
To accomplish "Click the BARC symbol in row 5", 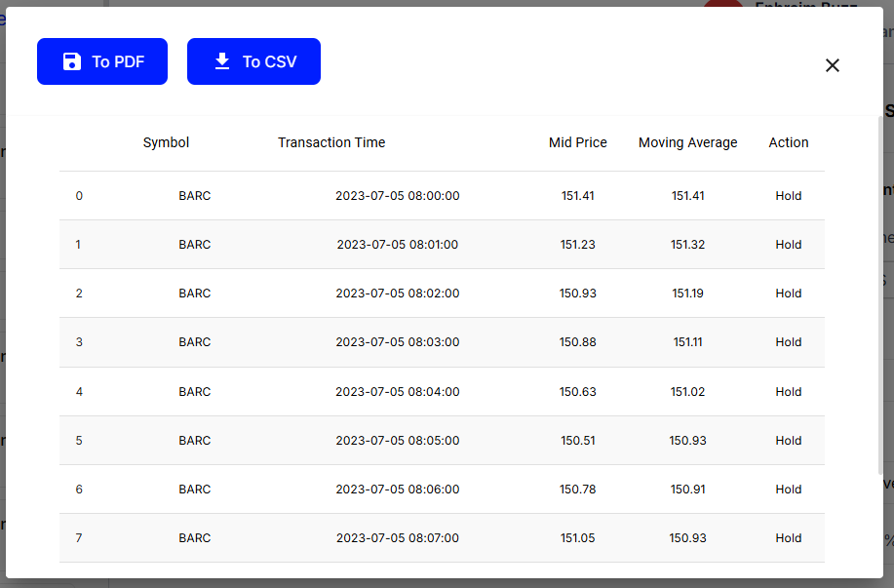I will [194, 441].
